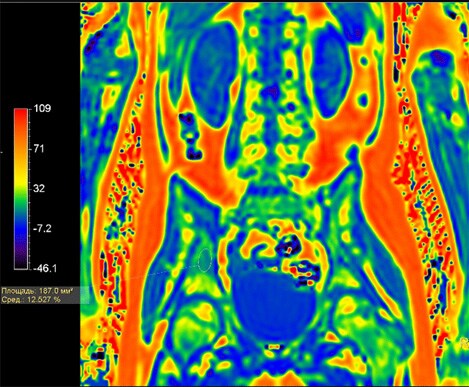Click the dark purple bottom of color scale
Image resolution: width=469 pixels, height=387 pixels.
click(x=21, y=262)
